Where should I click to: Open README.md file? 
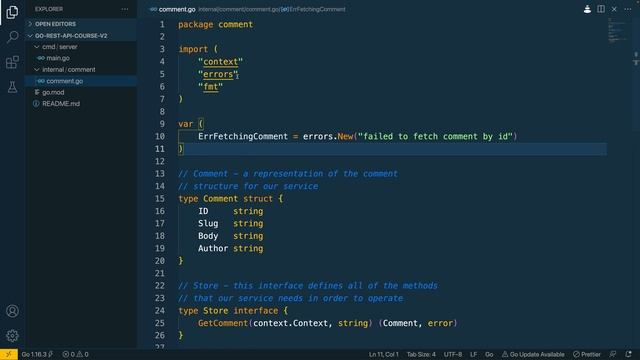(x=81, y=104)
